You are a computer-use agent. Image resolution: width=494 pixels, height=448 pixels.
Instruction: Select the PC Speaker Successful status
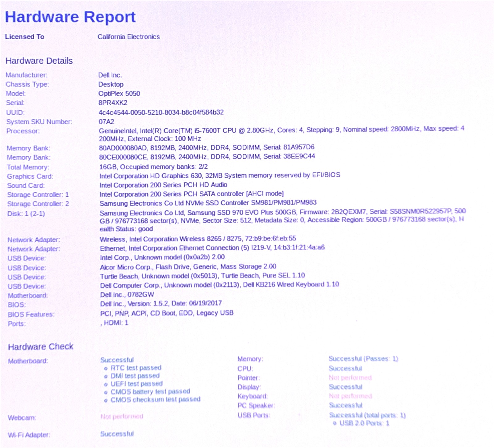pyautogui.click(x=345, y=405)
